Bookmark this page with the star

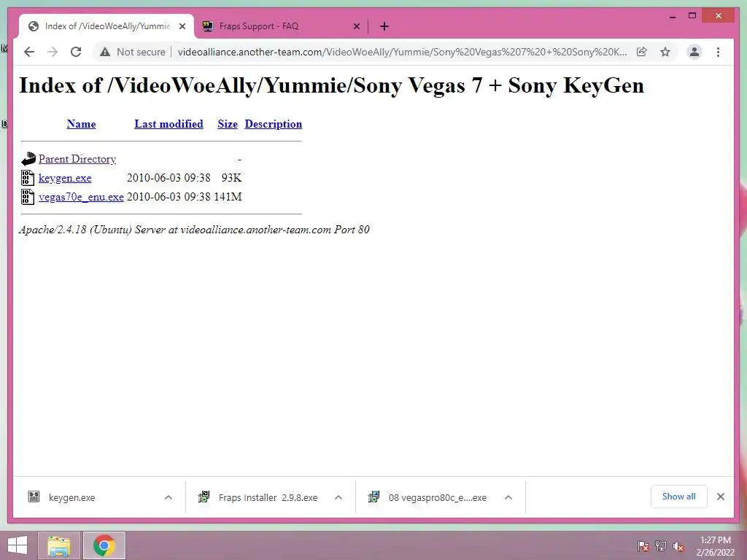click(x=665, y=52)
